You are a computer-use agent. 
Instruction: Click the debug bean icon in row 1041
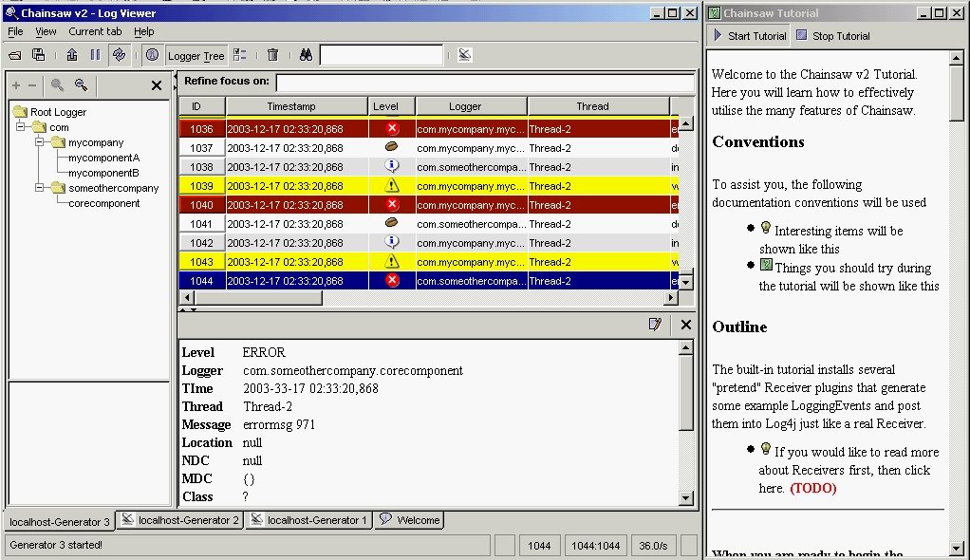click(392, 223)
